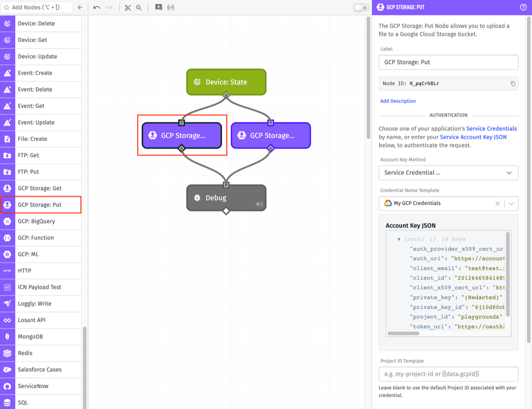Image resolution: width=532 pixels, height=409 pixels.
Task: Select MongoDB node in palette
Action: tap(41, 337)
